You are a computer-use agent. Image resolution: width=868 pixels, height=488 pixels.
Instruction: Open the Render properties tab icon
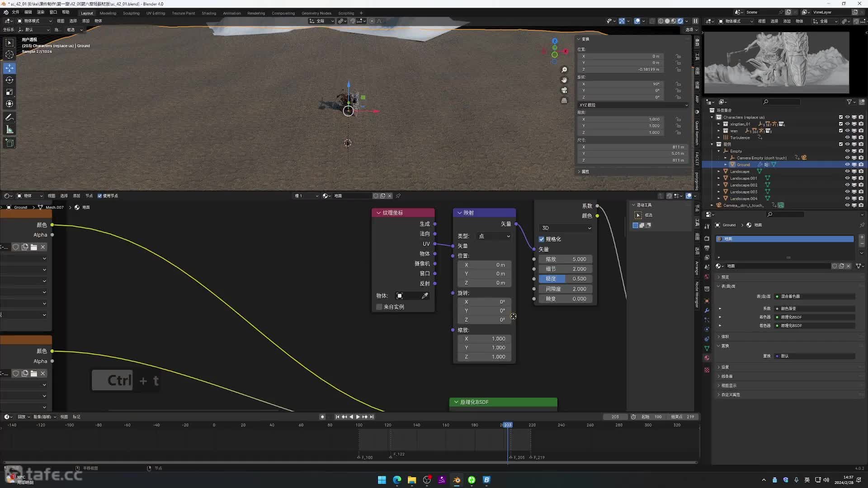707,239
